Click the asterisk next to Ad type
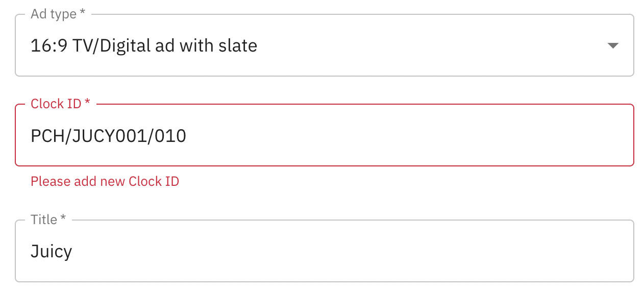 click(x=82, y=14)
